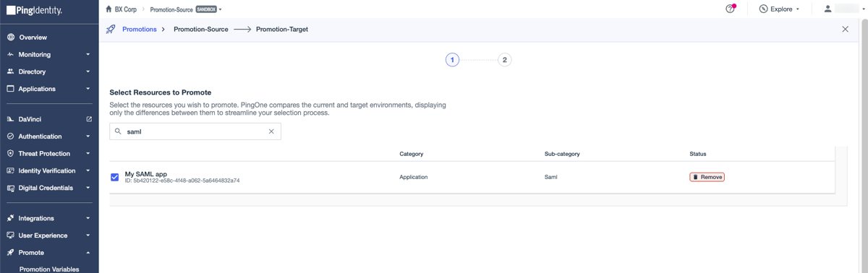The width and height of the screenshot is (868, 273).
Task: Click the Overview globe icon
Action: [10, 37]
